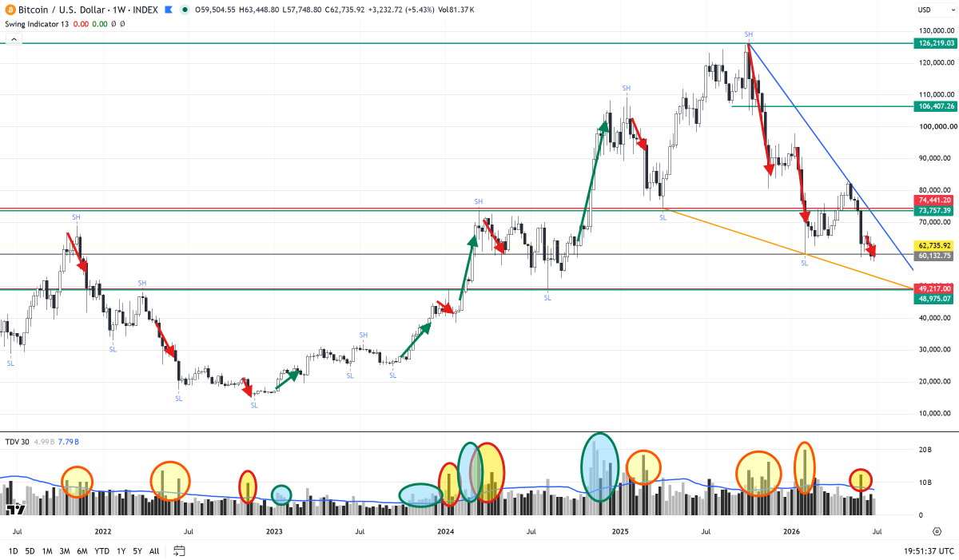Select the 3M time range
The width and height of the screenshot is (959, 560).
tap(65, 550)
